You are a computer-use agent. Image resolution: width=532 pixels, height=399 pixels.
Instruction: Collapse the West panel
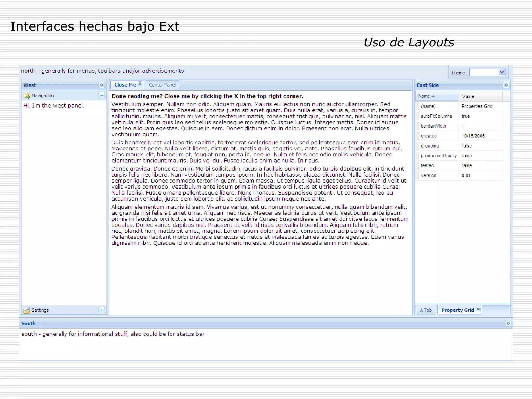pyautogui.click(x=102, y=85)
